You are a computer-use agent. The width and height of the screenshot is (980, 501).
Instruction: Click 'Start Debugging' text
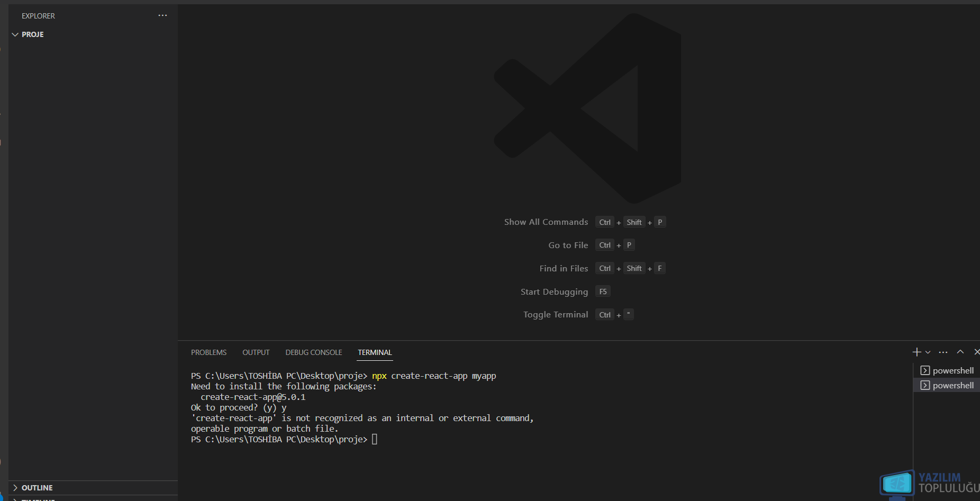(x=554, y=292)
